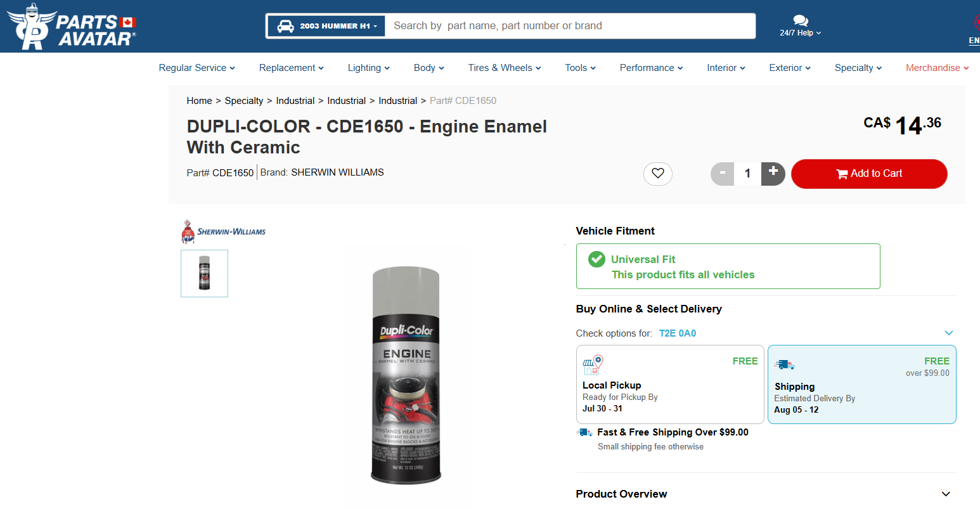Decrease quantity with the minus button
Screen dimensions: 980x509
tap(722, 174)
